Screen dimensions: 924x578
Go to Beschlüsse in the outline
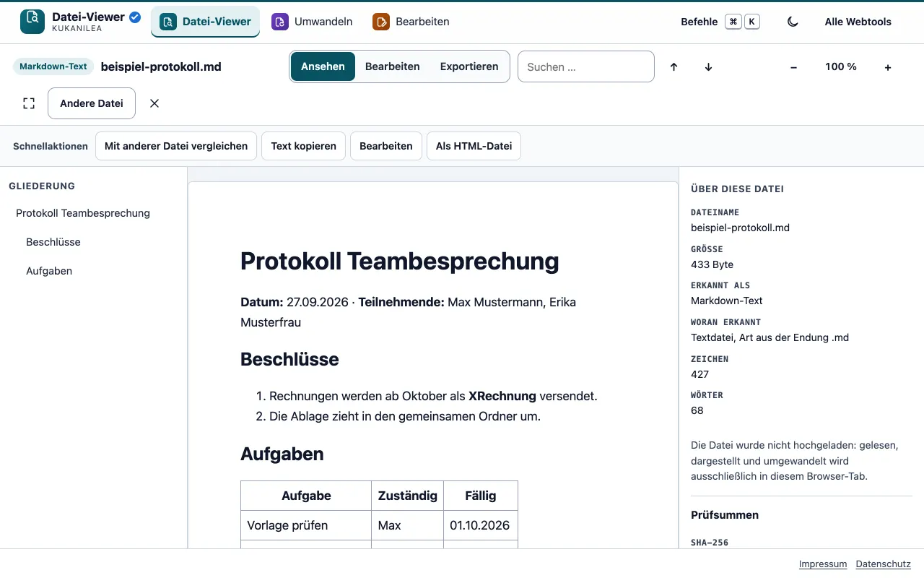[x=53, y=242]
